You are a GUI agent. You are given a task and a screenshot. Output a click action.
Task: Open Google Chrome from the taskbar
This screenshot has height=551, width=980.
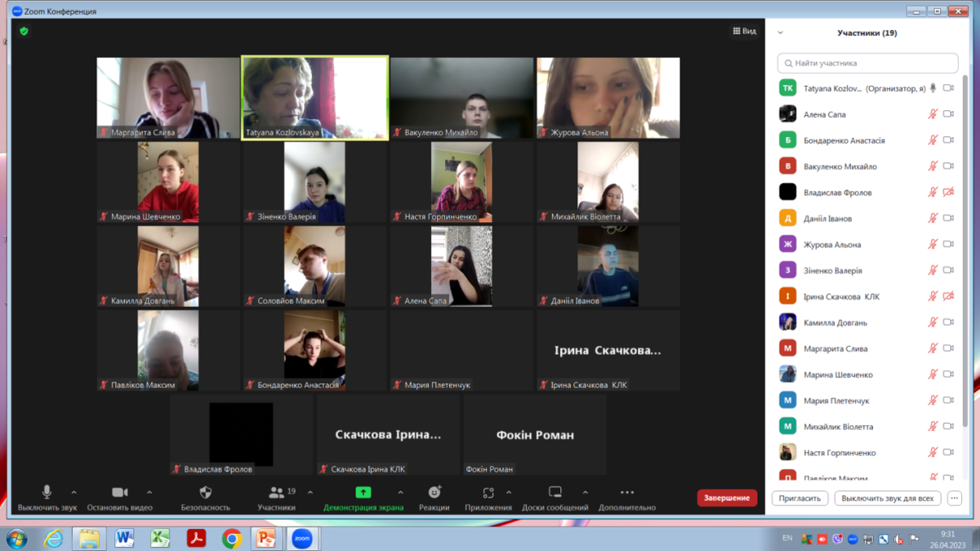point(232,539)
